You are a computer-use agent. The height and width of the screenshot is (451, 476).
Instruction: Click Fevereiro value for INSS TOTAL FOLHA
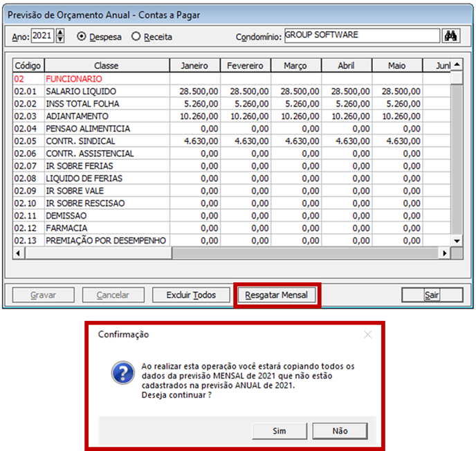tap(246, 104)
